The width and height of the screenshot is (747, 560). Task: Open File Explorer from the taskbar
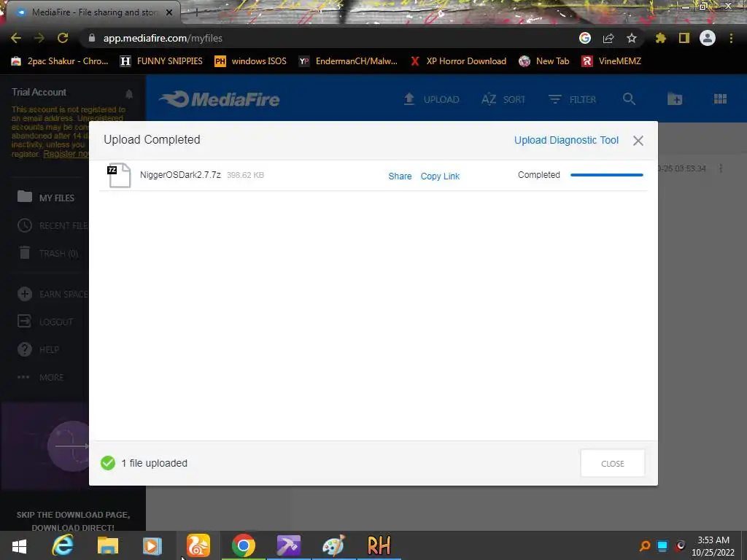(x=108, y=545)
